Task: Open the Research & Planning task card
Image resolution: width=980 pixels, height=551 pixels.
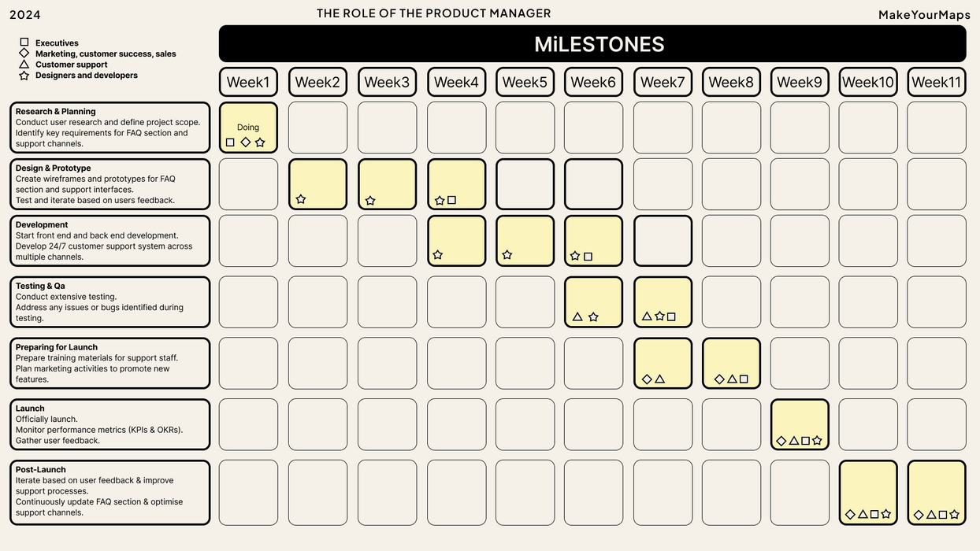Action: [x=110, y=128]
